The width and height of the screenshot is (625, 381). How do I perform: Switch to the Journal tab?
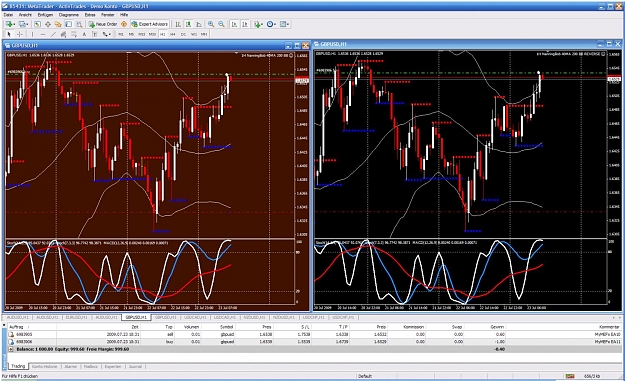coord(135,366)
